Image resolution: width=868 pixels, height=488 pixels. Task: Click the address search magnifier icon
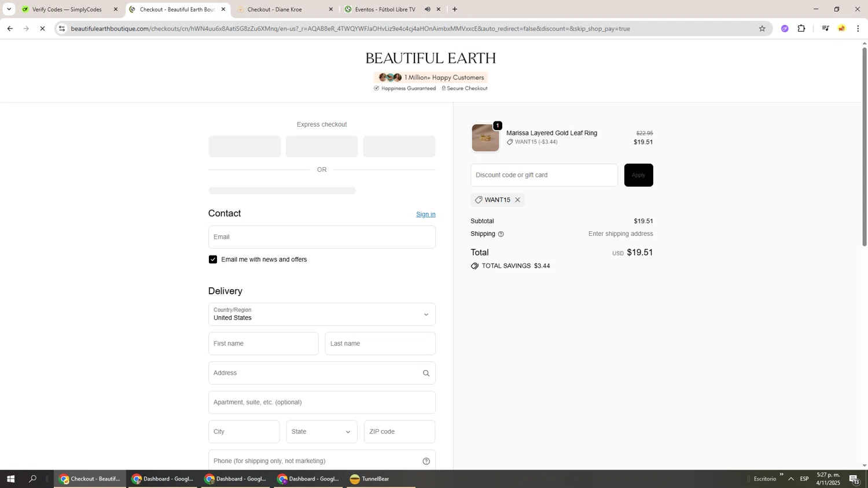point(426,374)
